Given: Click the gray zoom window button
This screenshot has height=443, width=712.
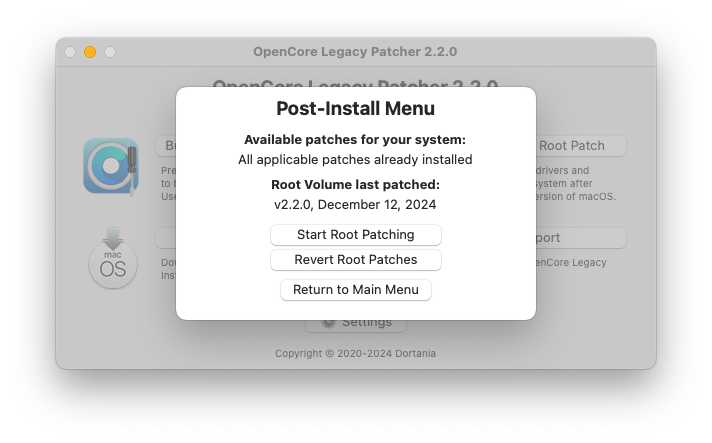Looking at the screenshot, I should 110,52.
